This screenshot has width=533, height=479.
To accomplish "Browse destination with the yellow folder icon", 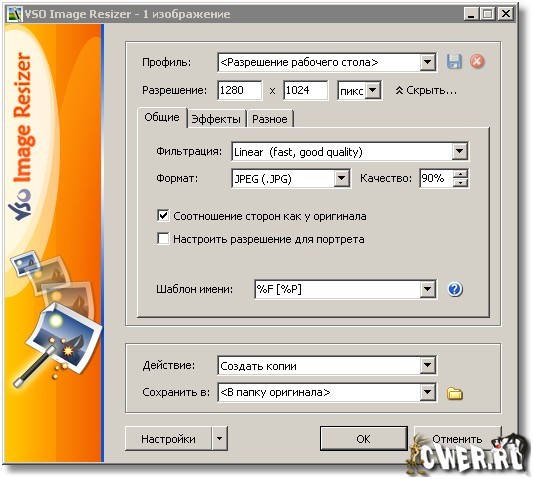I will 454,393.
